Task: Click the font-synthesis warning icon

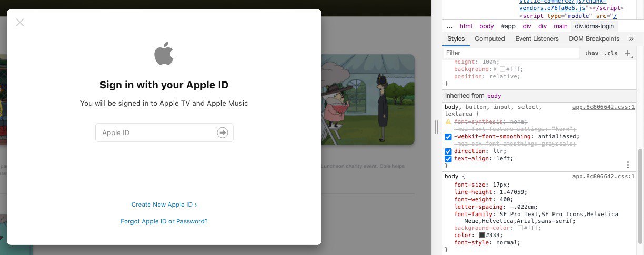Action: pos(448,121)
